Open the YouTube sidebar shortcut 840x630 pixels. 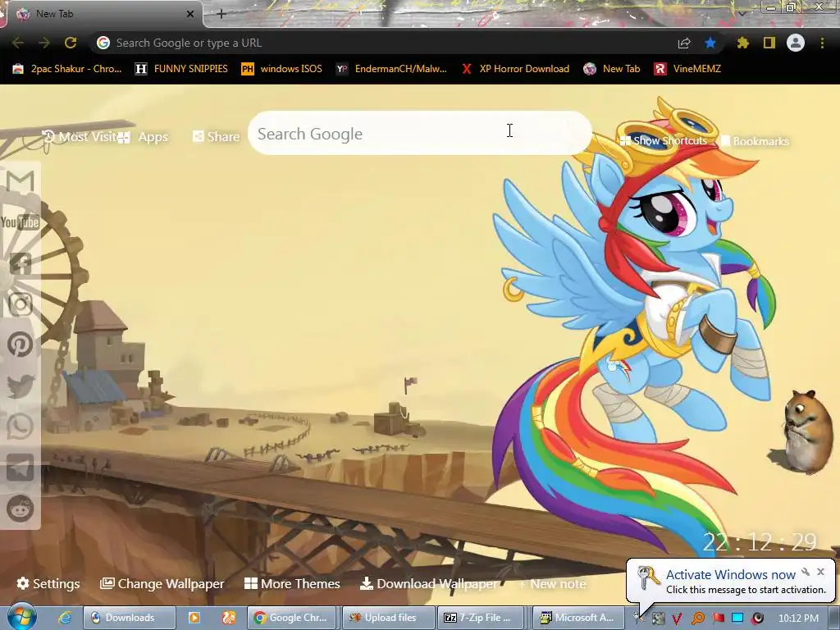[x=21, y=221]
